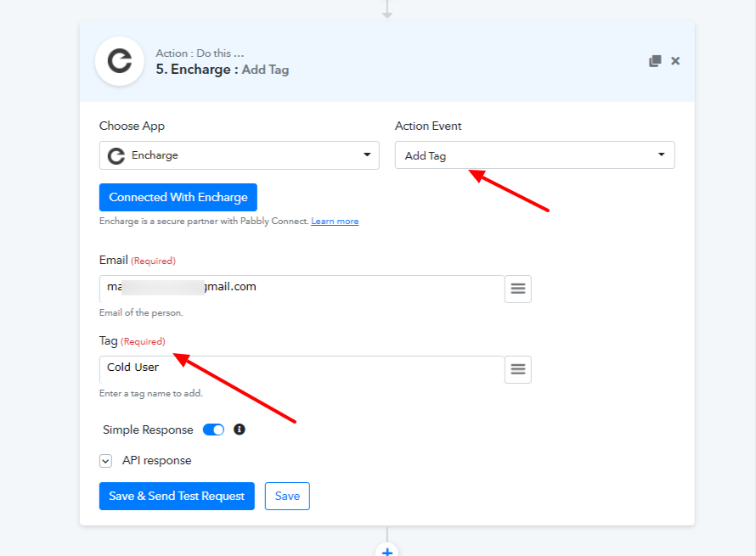Expand the API response section

(x=105, y=461)
